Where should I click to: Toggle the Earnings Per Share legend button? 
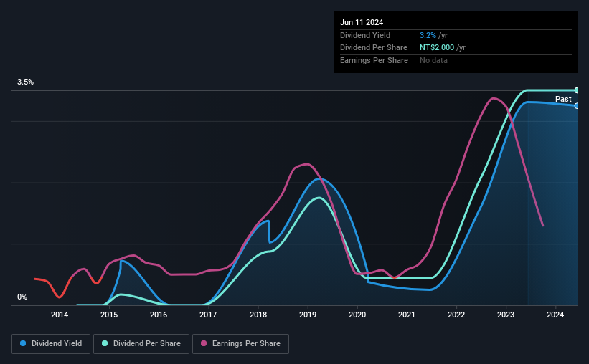[x=240, y=344]
